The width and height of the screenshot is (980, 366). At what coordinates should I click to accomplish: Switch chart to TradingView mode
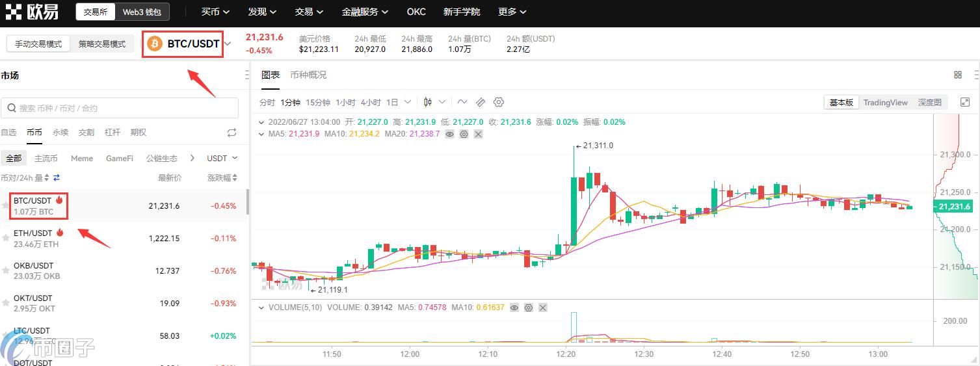point(885,102)
